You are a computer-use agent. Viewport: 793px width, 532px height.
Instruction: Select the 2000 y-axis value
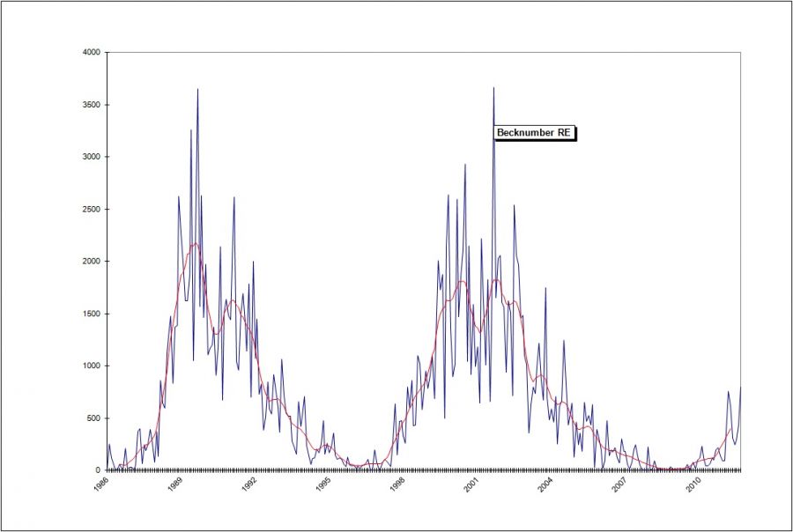[x=92, y=262]
